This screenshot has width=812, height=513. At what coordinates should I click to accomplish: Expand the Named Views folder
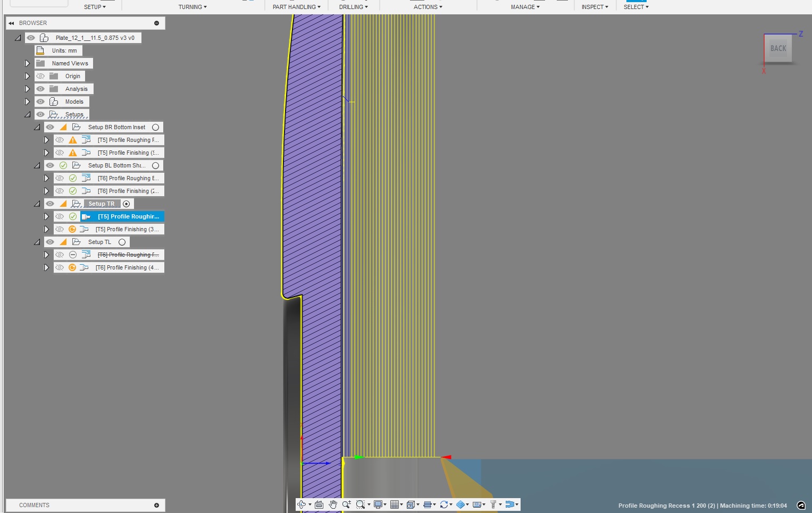27,63
